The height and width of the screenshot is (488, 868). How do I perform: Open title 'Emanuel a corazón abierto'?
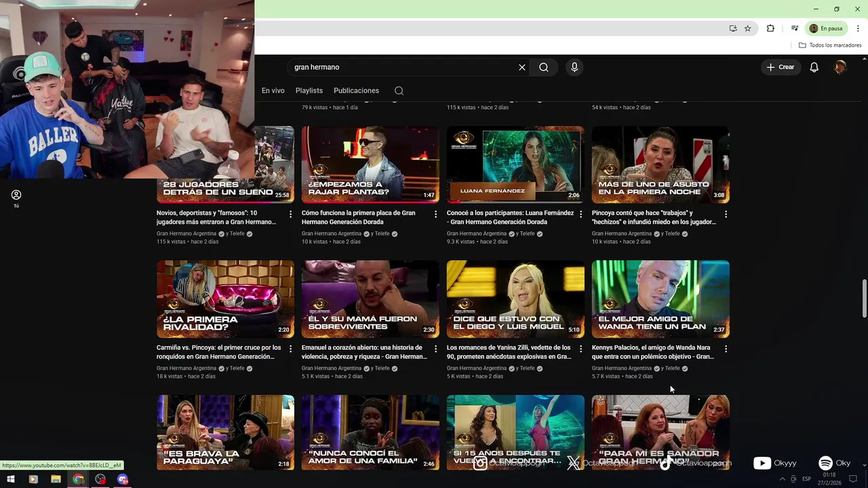[364, 352]
